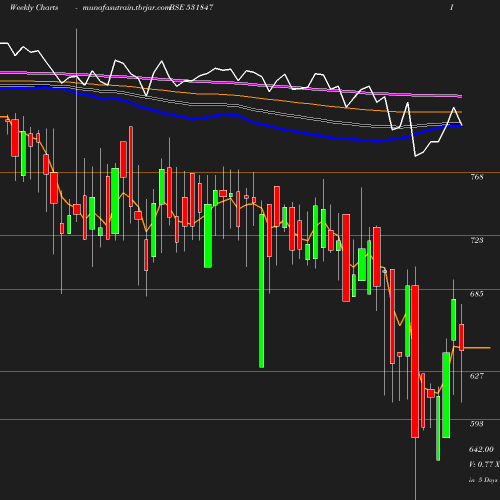The image size is (500, 500).
Task: Click the 'V: 0.77 X' volume text
Action: (x=484, y=464)
